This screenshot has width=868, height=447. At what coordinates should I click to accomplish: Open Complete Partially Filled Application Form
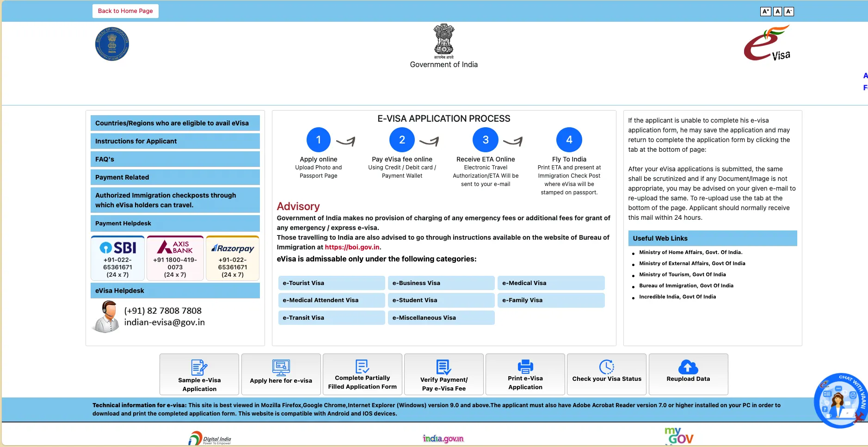[x=363, y=374]
